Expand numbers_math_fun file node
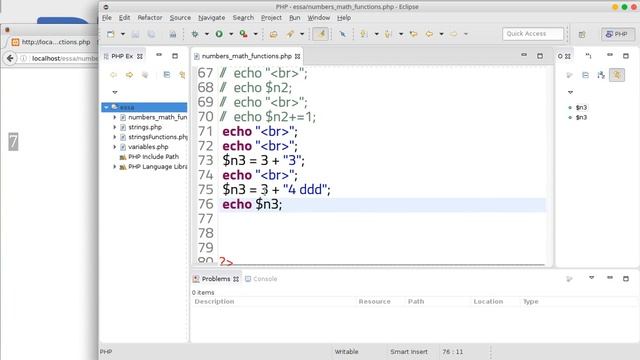Viewport: 640px width, 360px height. coord(115,117)
